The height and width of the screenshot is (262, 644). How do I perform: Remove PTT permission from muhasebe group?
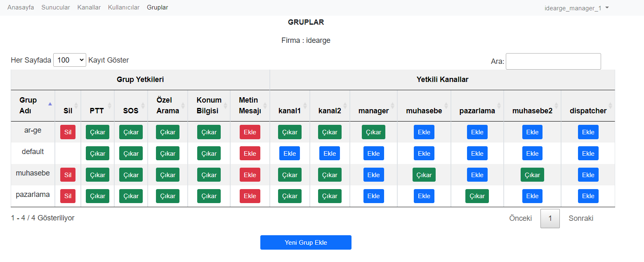click(x=98, y=175)
